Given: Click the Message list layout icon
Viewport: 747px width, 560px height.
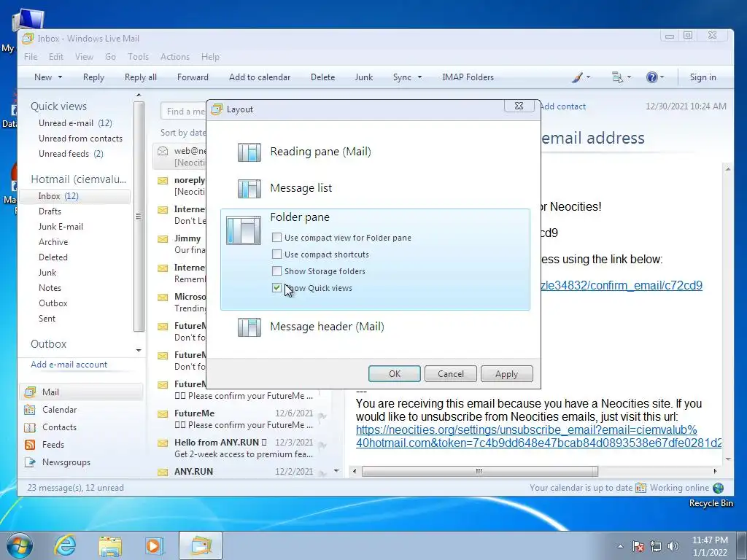Looking at the screenshot, I should 249,189.
